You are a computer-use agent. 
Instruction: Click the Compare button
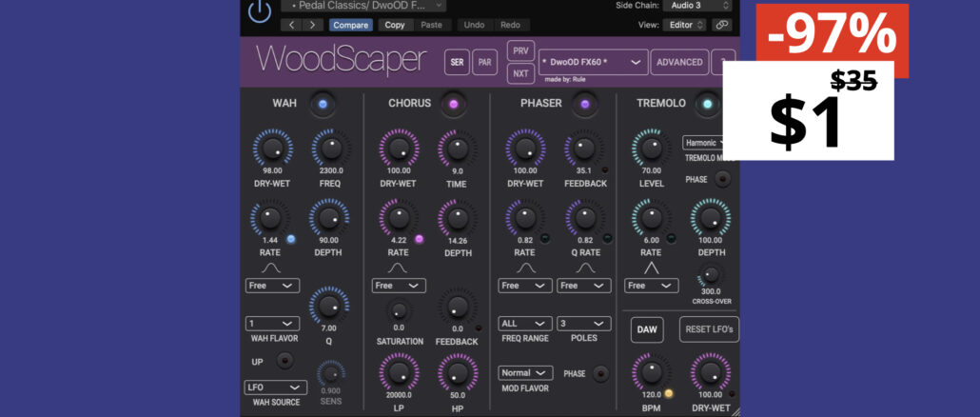(x=351, y=25)
